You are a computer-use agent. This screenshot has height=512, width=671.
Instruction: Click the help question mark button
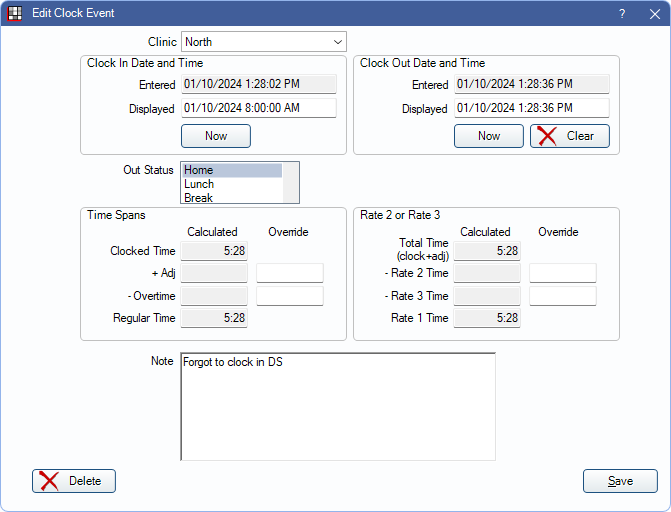point(621,13)
